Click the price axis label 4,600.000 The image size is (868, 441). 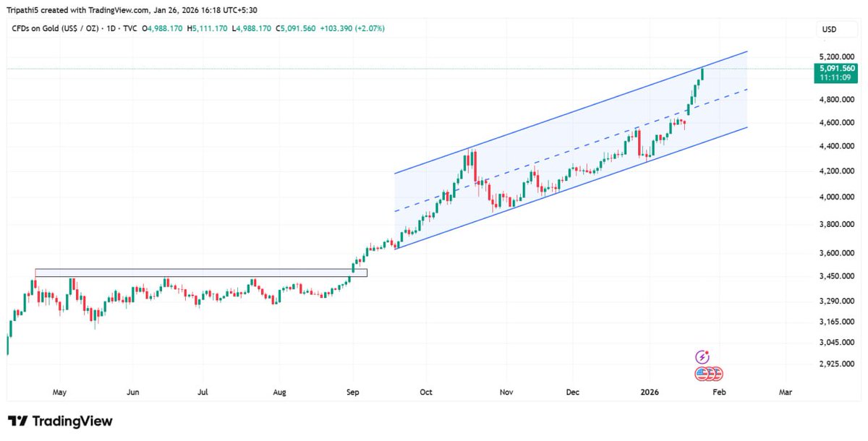(838, 123)
